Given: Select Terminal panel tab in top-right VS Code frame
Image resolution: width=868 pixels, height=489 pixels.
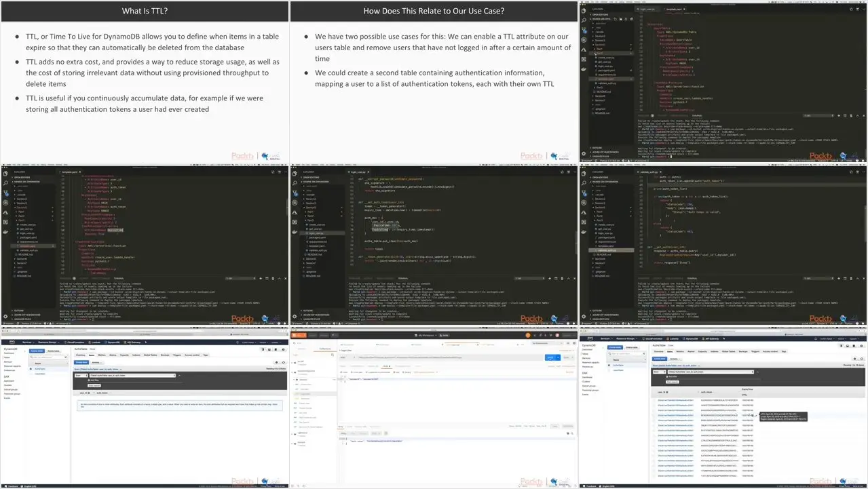Looking at the screenshot, I should point(696,116).
